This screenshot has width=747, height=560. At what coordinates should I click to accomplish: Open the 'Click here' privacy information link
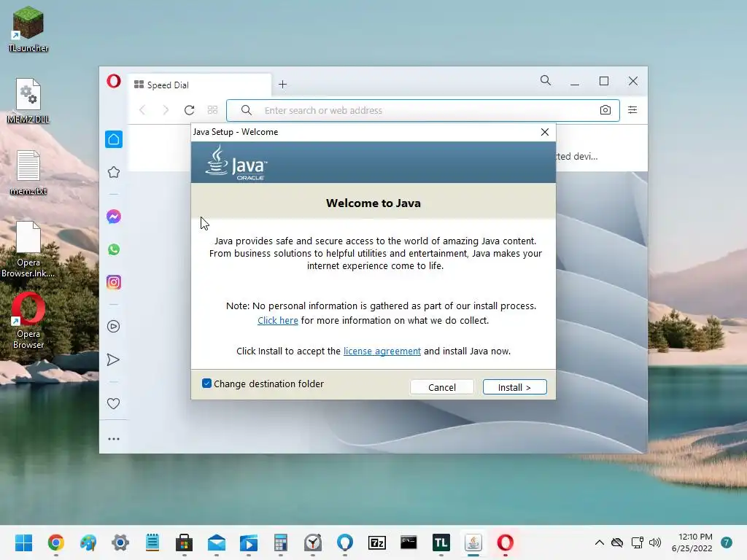coord(278,321)
